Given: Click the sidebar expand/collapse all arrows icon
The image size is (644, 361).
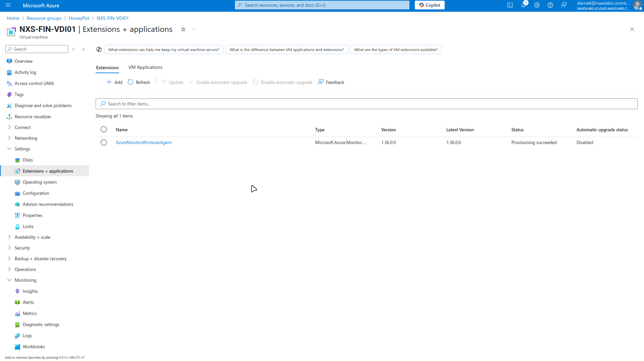Looking at the screenshot, I should tap(73, 49).
